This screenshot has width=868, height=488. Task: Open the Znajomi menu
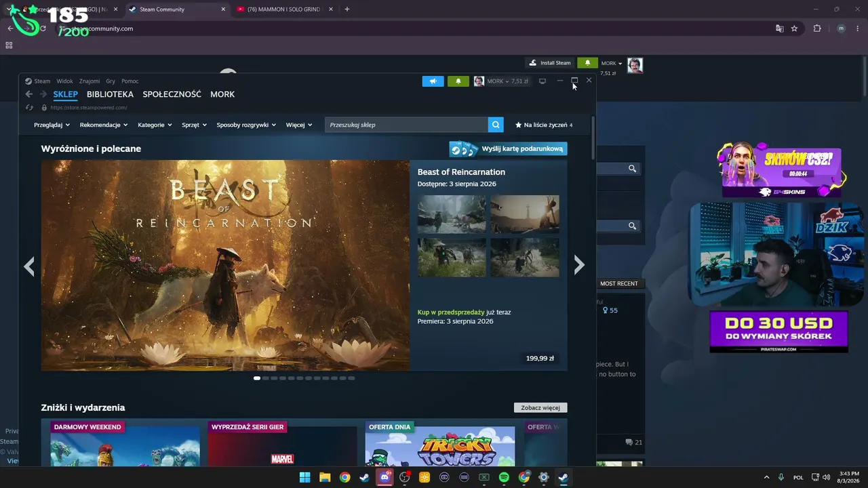tap(90, 81)
